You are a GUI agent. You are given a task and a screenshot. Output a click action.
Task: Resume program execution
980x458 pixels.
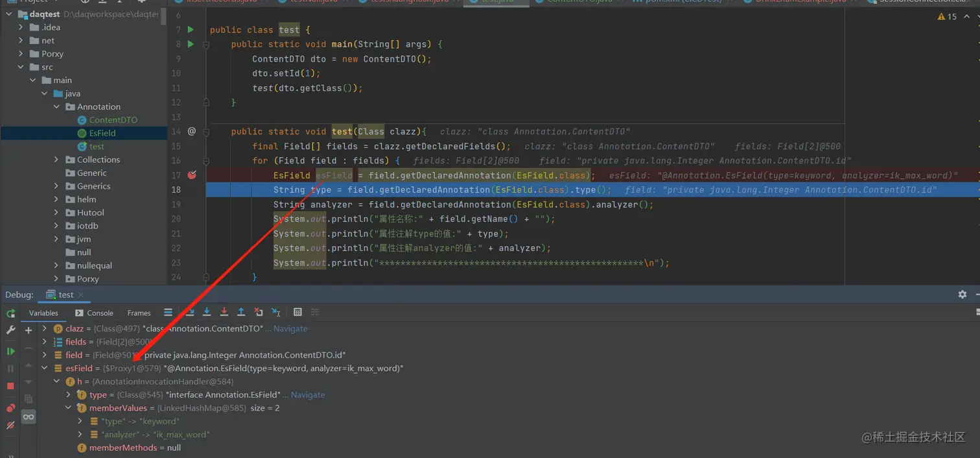tap(10, 351)
